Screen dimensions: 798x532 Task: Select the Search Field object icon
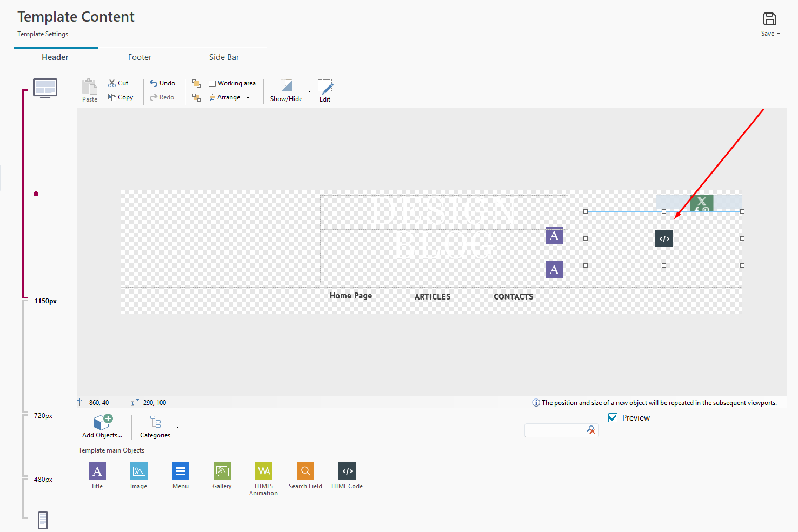click(x=305, y=471)
